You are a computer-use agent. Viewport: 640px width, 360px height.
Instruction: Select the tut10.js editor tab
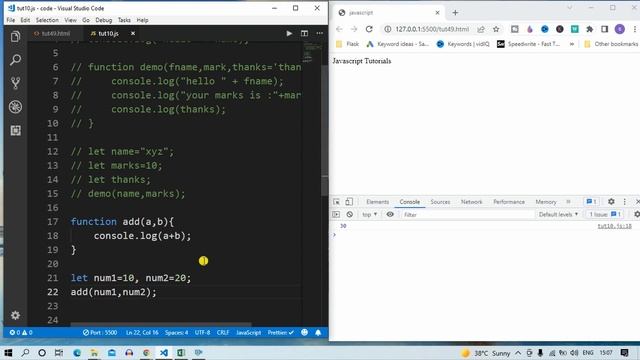108,33
